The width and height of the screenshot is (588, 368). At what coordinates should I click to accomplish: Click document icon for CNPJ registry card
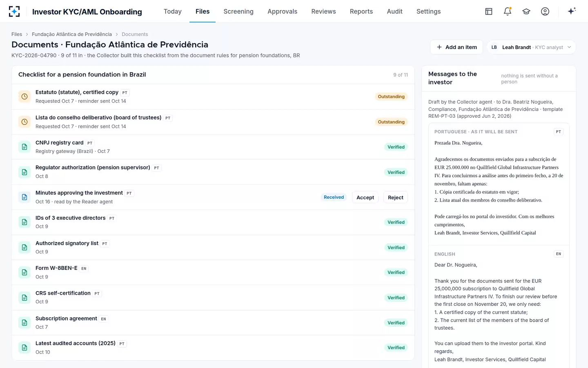[24, 147]
